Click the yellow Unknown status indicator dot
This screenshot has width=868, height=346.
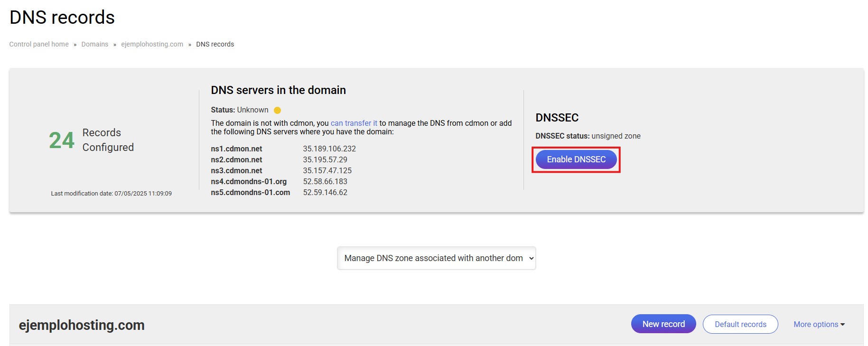278,110
